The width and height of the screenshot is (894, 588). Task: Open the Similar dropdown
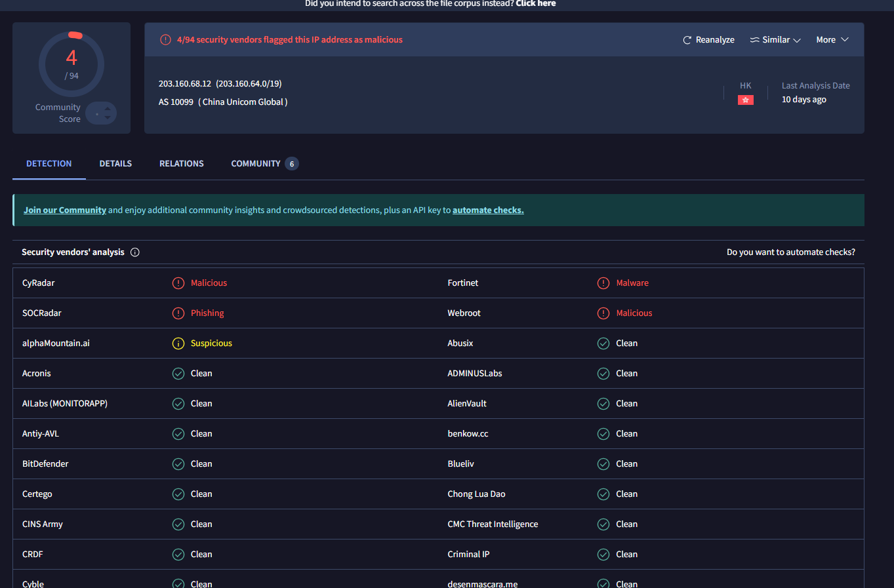pos(775,40)
